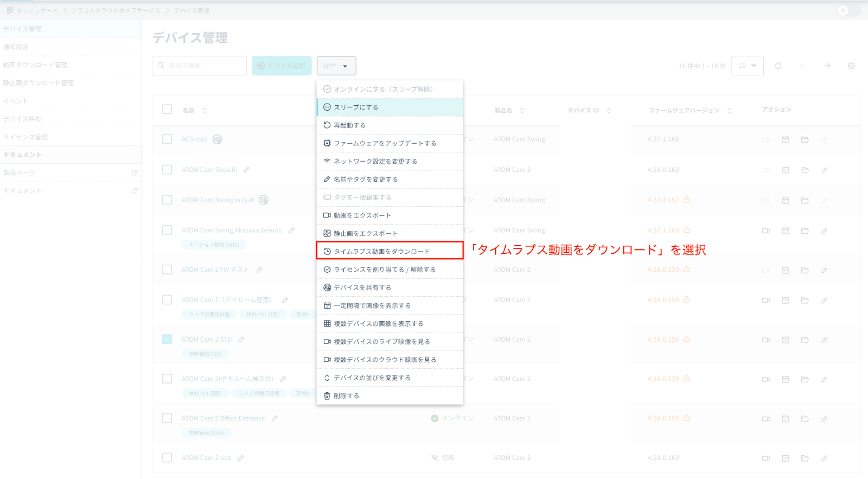Open table settings gear icon
This screenshot has width=868, height=479.
click(851, 66)
